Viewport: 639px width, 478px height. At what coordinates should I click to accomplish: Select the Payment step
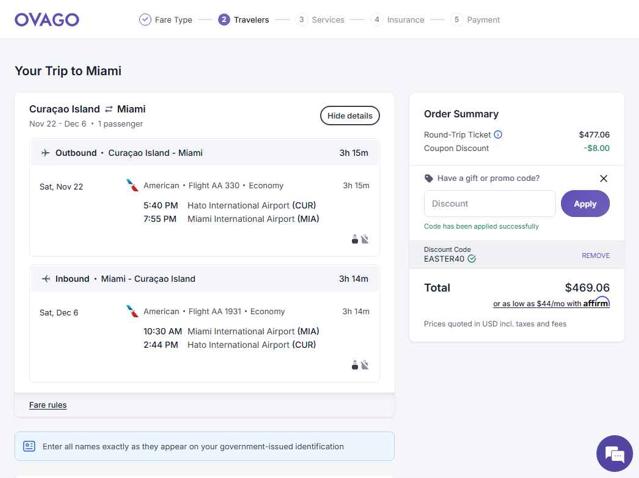476,20
